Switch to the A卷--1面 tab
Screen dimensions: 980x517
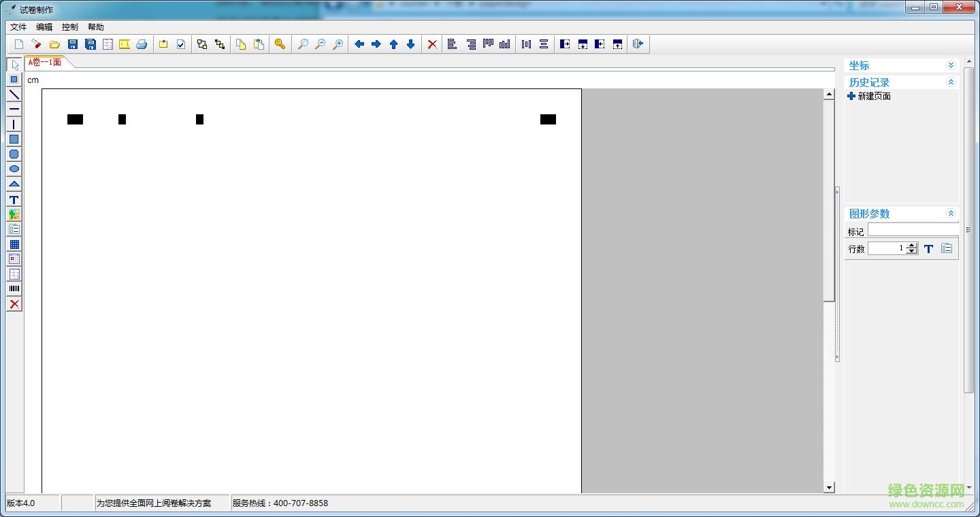45,62
